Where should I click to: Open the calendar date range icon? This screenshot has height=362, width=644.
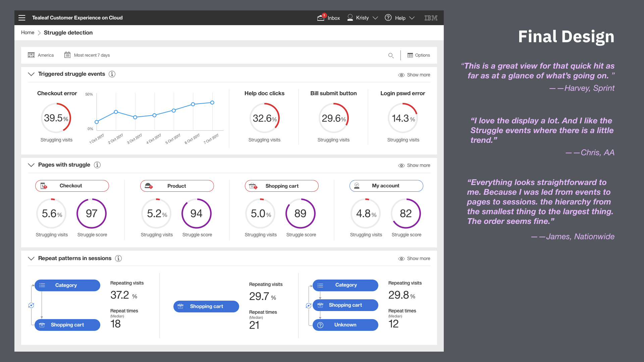coord(67,55)
